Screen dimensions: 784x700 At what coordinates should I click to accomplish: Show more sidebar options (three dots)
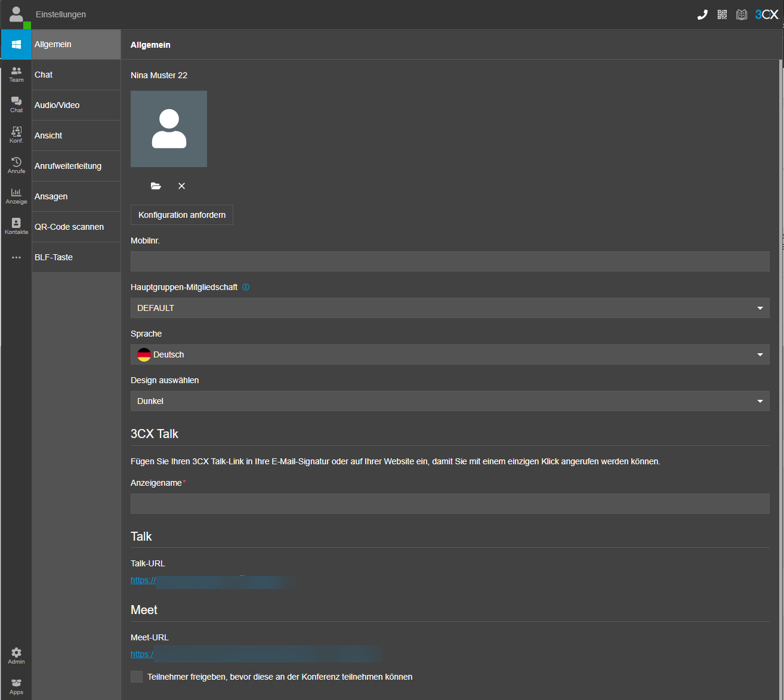pyautogui.click(x=16, y=257)
